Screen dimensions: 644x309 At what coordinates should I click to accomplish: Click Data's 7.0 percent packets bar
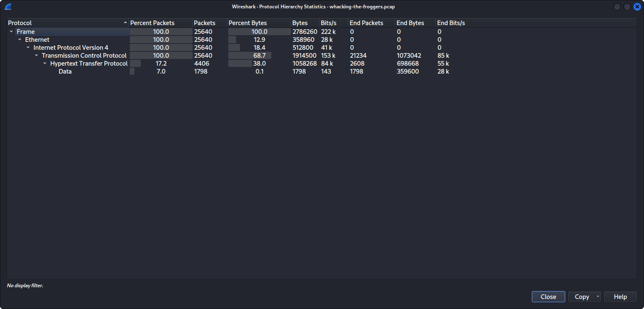pos(161,72)
